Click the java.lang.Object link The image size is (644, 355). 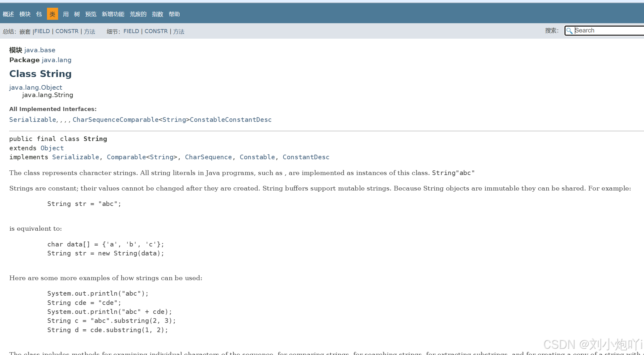36,87
